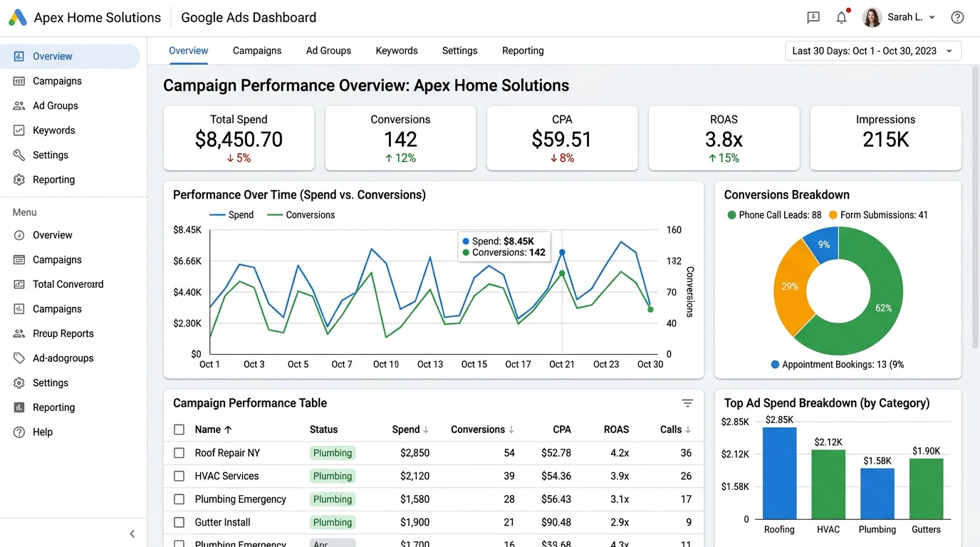Click Sarah L. profile avatar
Image resolution: width=980 pixels, height=547 pixels.
tap(872, 17)
